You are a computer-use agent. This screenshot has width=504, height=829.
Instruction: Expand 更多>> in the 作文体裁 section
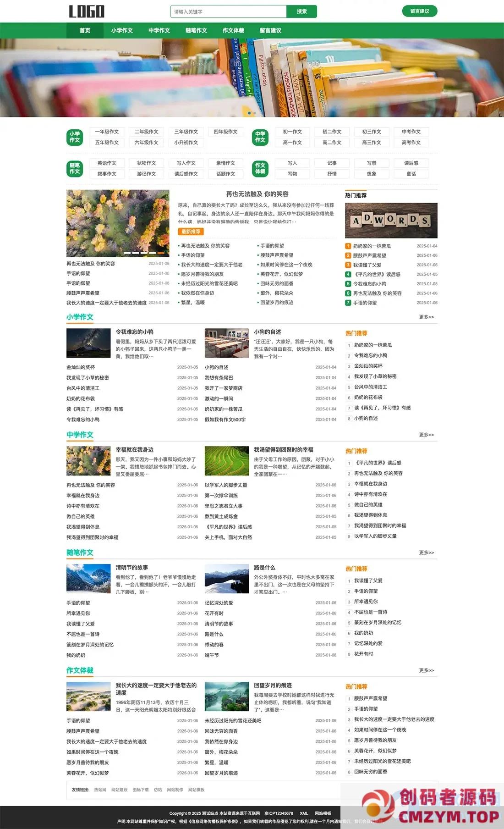pos(426,670)
